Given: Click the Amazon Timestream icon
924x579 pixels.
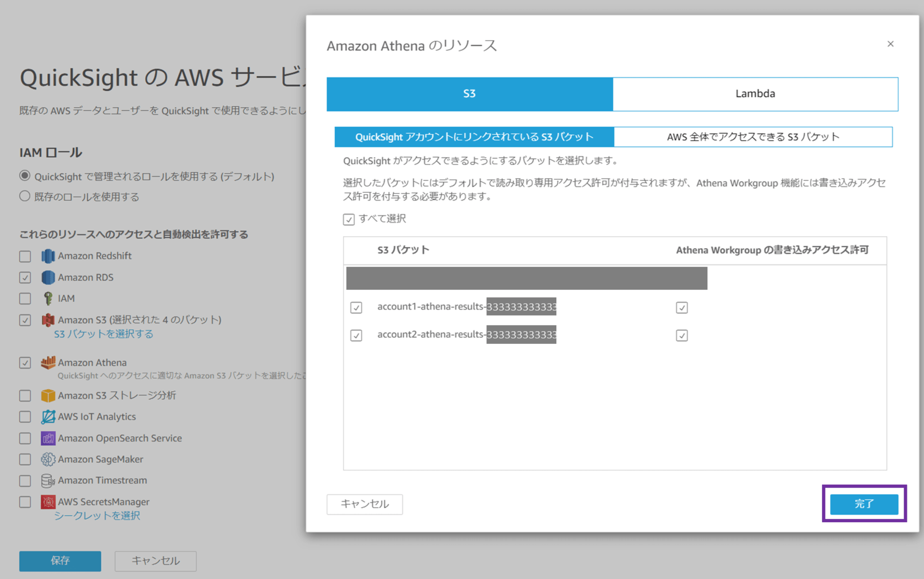Looking at the screenshot, I should pyautogui.click(x=48, y=481).
